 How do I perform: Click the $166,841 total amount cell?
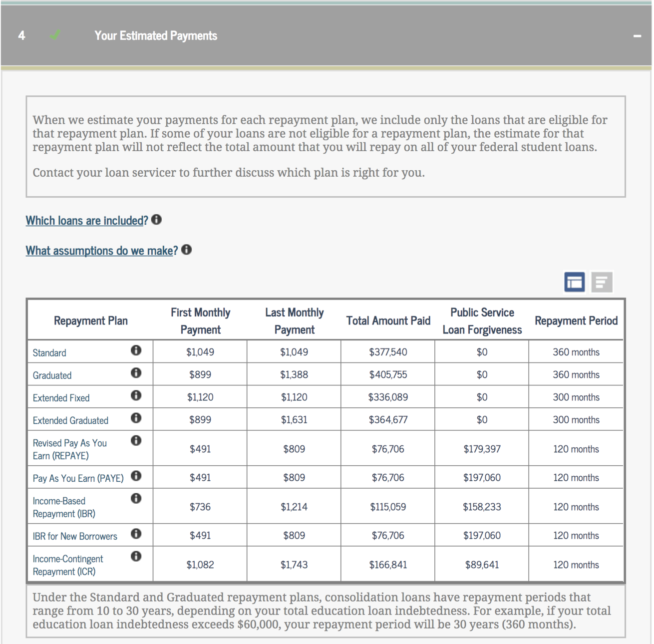(388, 565)
